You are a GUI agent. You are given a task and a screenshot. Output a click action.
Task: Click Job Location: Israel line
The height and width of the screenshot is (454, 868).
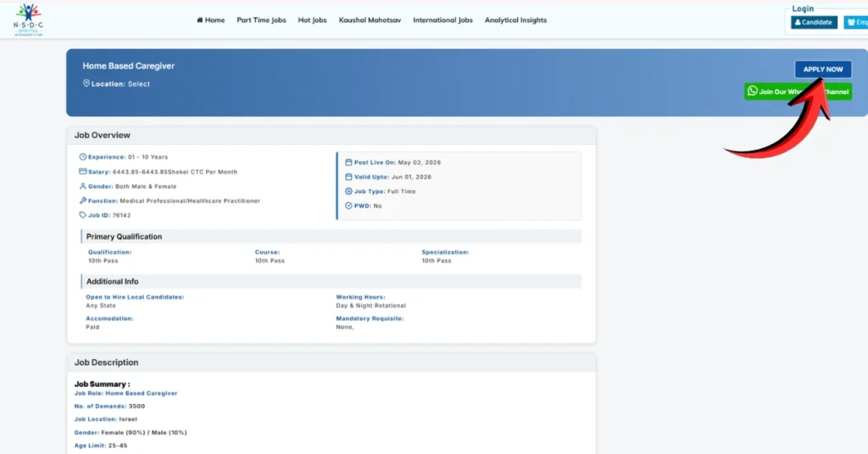pyautogui.click(x=106, y=419)
